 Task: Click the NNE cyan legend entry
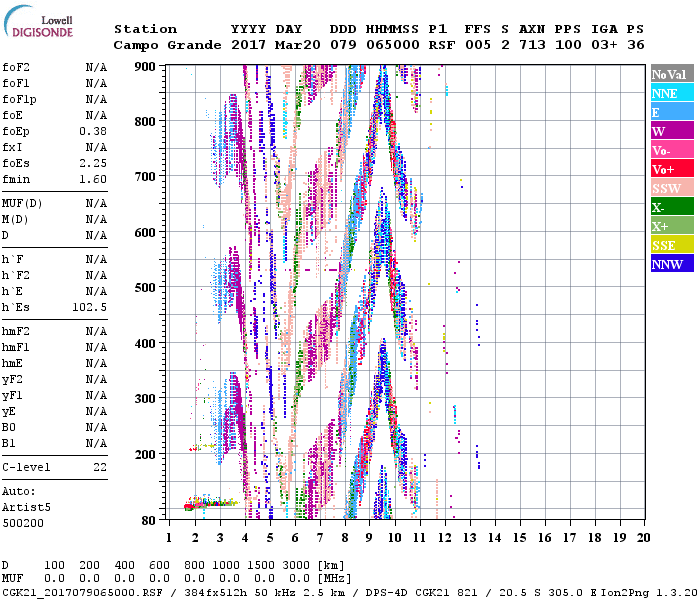click(671, 93)
